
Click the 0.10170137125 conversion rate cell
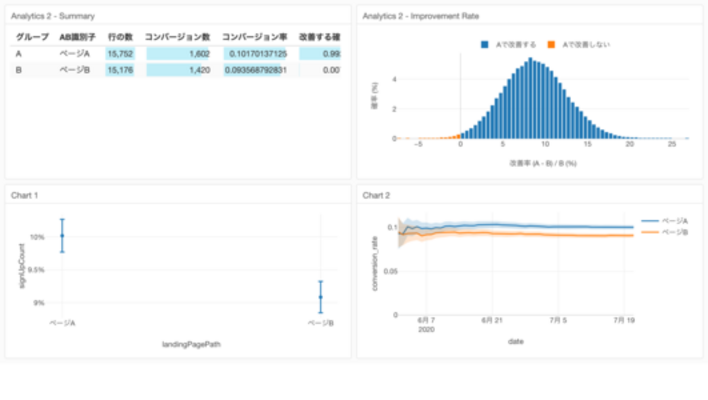255,54
